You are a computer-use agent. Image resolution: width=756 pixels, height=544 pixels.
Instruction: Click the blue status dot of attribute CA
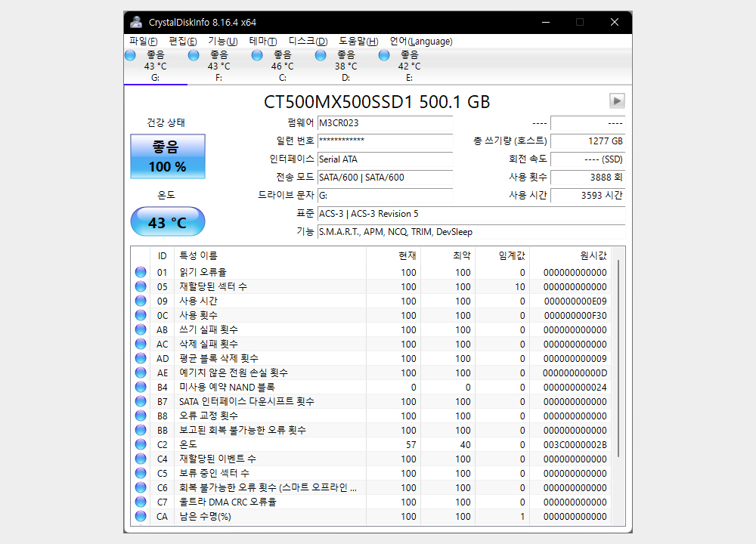[141, 516]
